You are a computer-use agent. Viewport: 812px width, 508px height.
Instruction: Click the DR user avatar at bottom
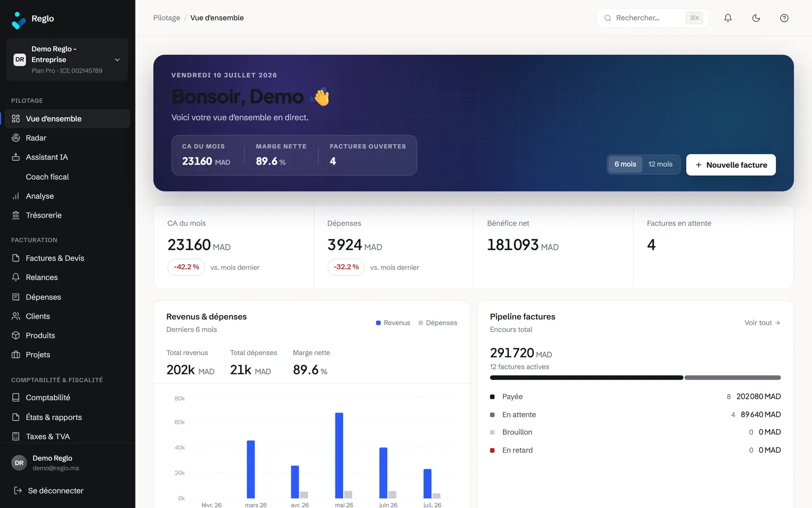(x=19, y=463)
